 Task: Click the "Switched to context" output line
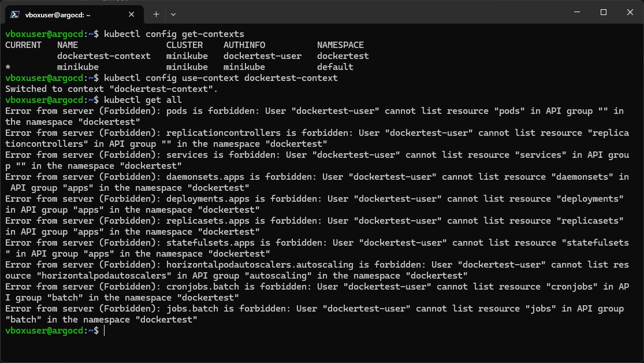coord(111,89)
